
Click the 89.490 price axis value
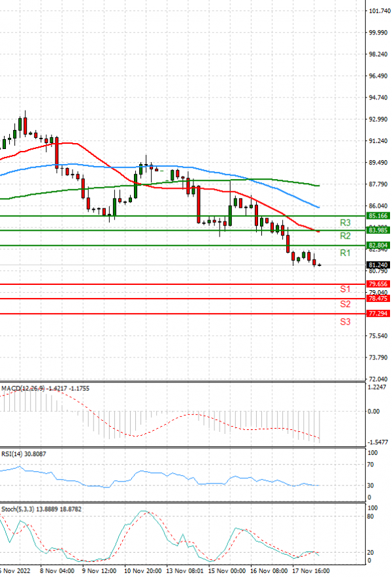(x=378, y=163)
